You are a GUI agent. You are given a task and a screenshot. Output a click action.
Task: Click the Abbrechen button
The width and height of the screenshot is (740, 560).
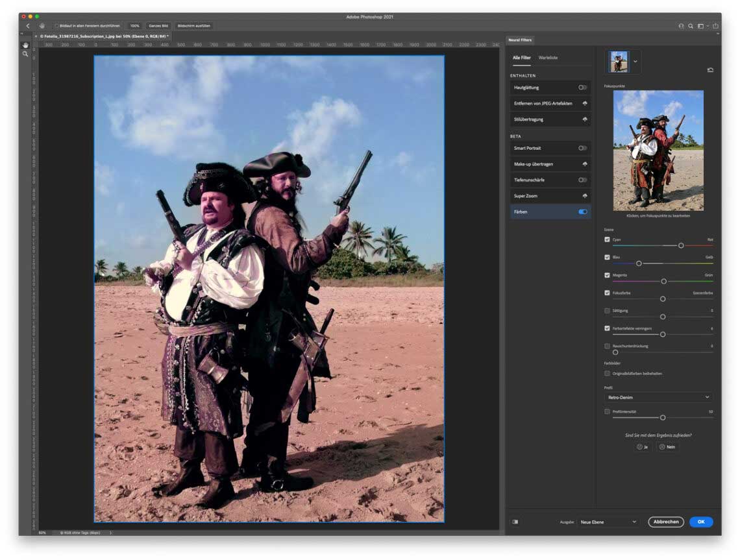point(666,522)
